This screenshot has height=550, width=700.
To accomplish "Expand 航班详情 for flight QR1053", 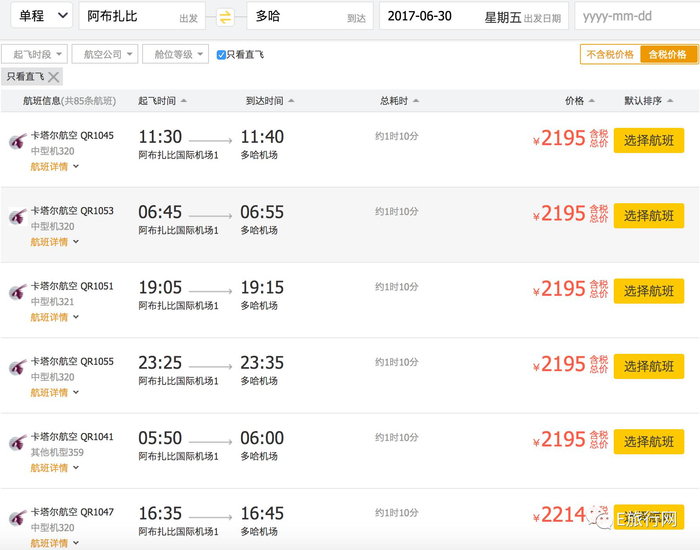I will click(x=54, y=242).
